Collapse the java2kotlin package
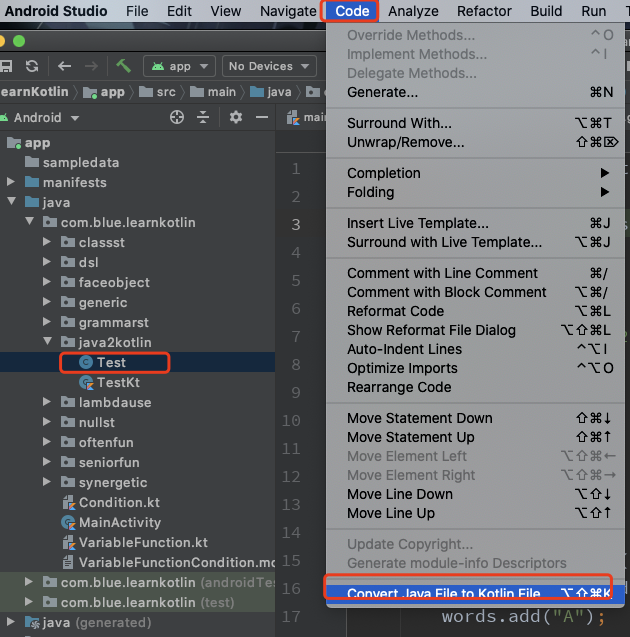This screenshot has width=630, height=637. (x=47, y=341)
